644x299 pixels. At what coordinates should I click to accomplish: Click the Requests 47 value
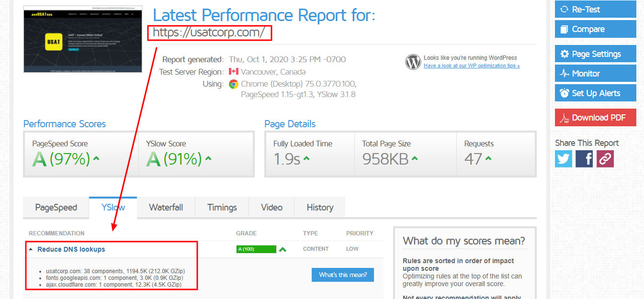point(474,159)
